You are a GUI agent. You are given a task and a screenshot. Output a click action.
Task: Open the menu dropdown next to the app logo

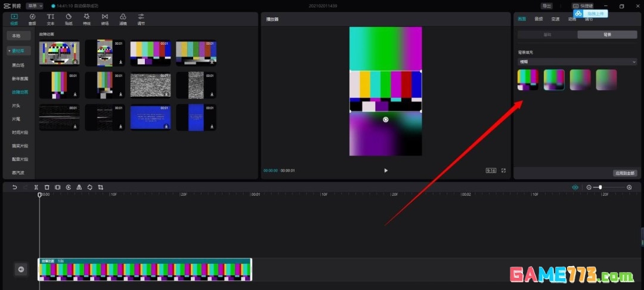coord(35,5)
